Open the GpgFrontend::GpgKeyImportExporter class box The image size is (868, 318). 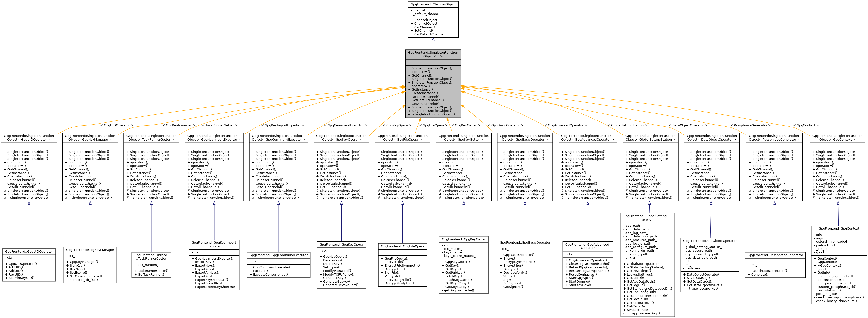pos(214,265)
